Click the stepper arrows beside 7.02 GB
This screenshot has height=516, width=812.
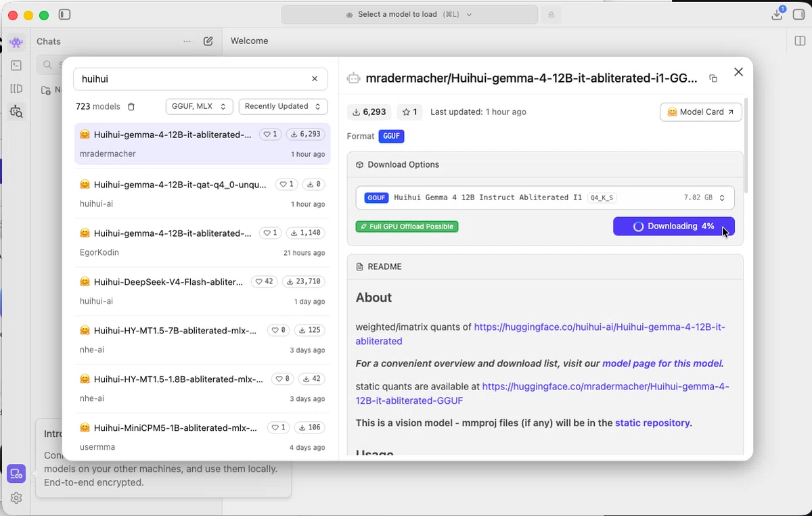point(722,198)
